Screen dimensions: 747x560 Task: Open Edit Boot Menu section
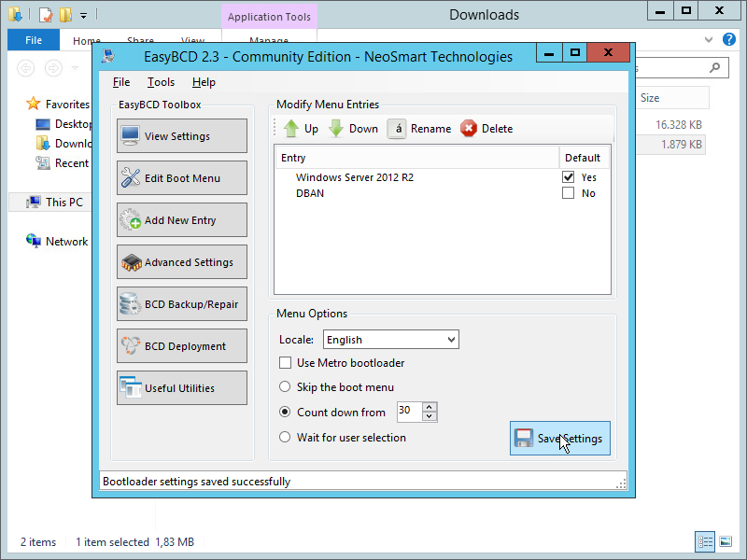tap(182, 178)
